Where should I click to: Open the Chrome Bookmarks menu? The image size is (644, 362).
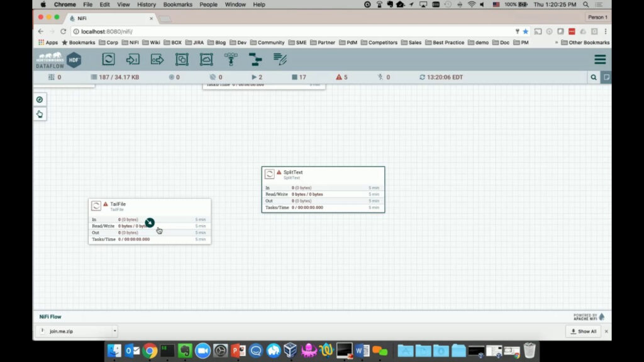tap(177, 4)
